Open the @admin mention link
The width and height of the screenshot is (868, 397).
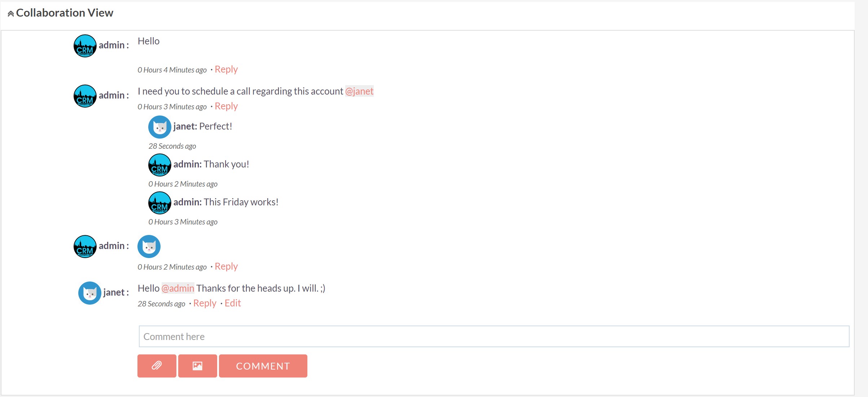[178, 288]
